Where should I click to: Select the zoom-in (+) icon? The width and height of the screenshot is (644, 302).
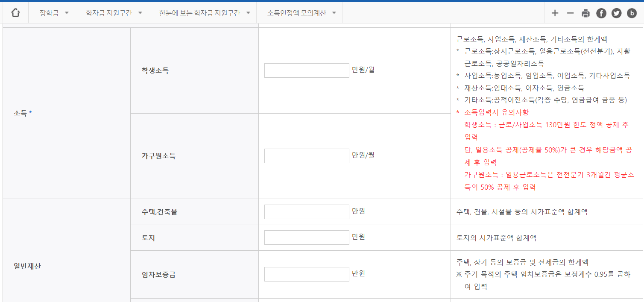[x=554, y=13]
